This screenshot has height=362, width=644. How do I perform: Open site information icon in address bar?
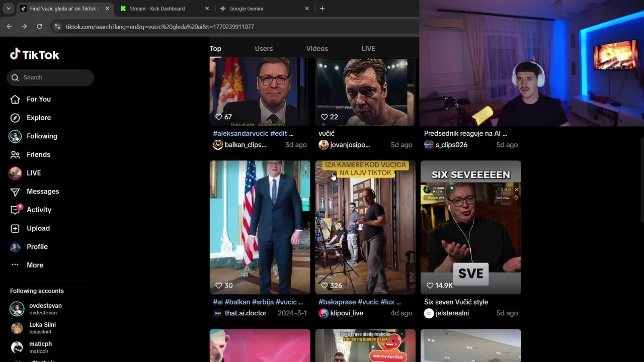57,27
